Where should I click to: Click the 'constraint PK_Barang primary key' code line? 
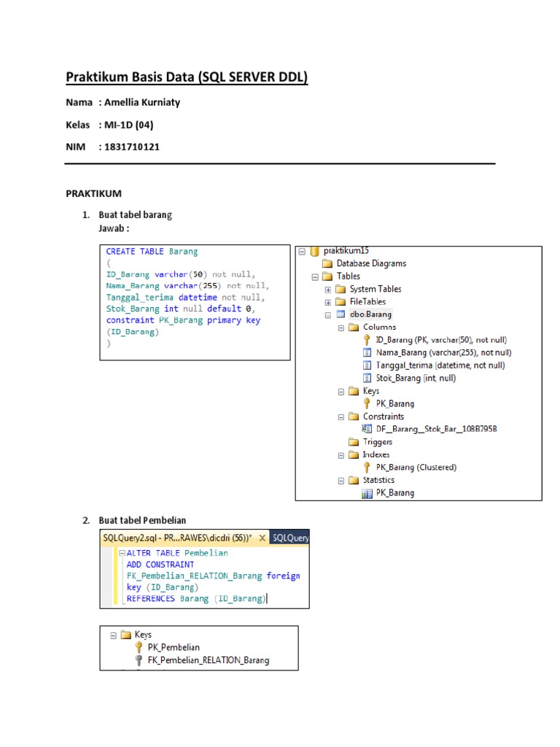click(183, 320)
